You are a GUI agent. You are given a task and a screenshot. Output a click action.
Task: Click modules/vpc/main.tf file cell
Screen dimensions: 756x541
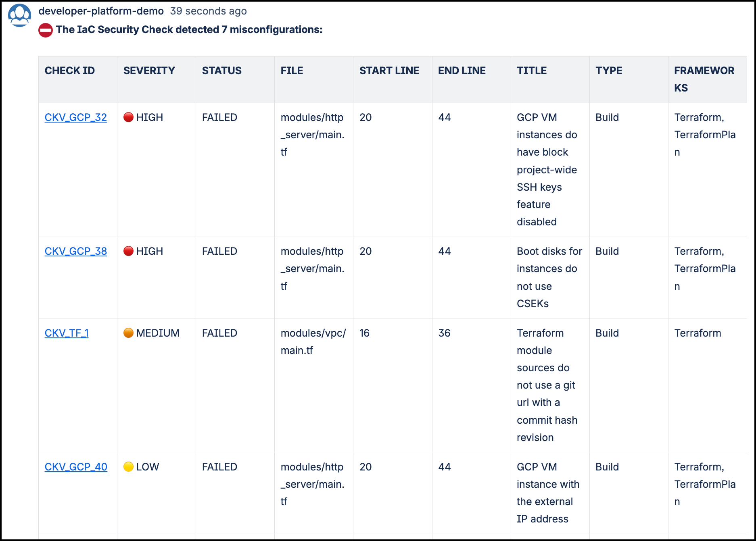tap(313, 342)
